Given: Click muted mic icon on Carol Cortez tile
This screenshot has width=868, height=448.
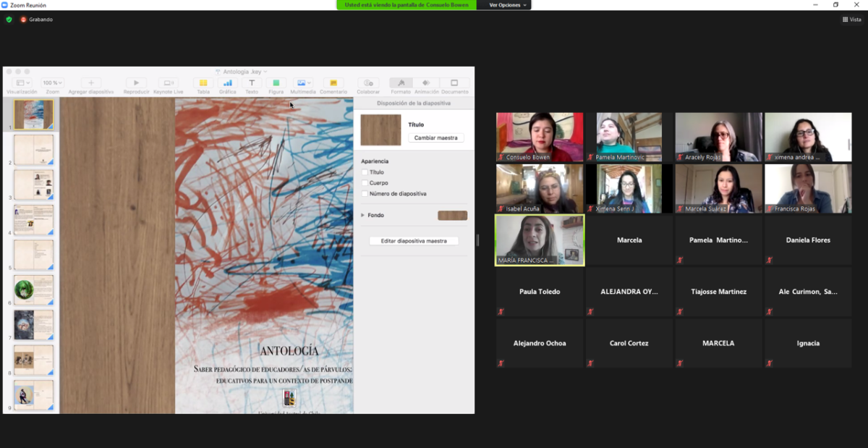Looking at the screenshot, I should click(x=590, y=363).
